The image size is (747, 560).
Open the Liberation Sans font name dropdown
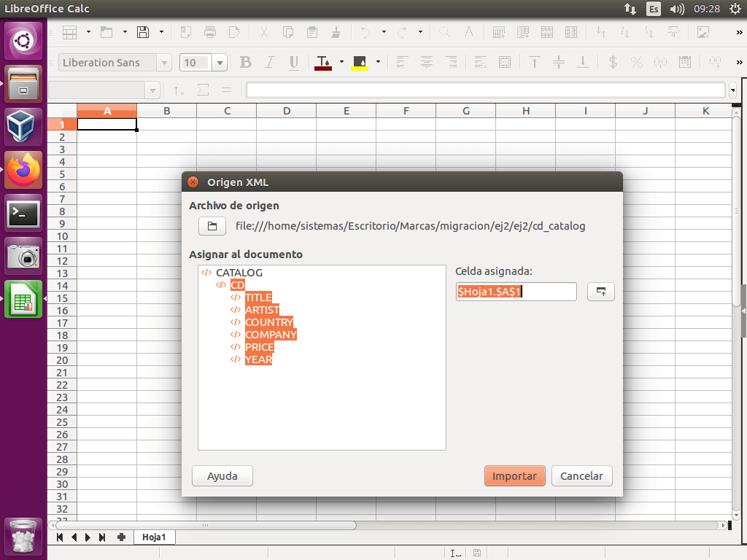pos(164,63)
